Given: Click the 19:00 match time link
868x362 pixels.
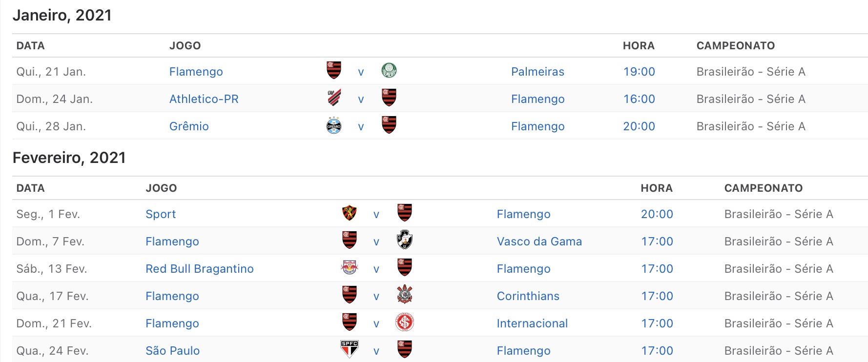Looking at the screenshot, I should 639,72.
